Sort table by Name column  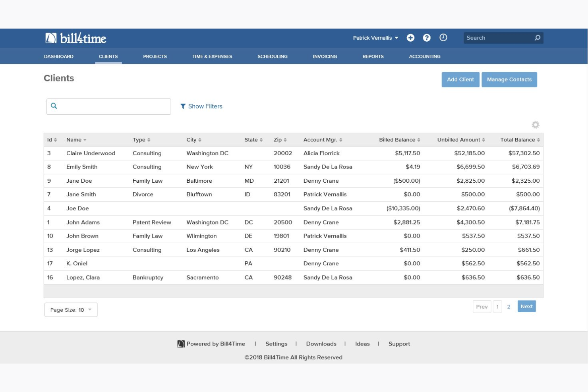click(76, 140)
